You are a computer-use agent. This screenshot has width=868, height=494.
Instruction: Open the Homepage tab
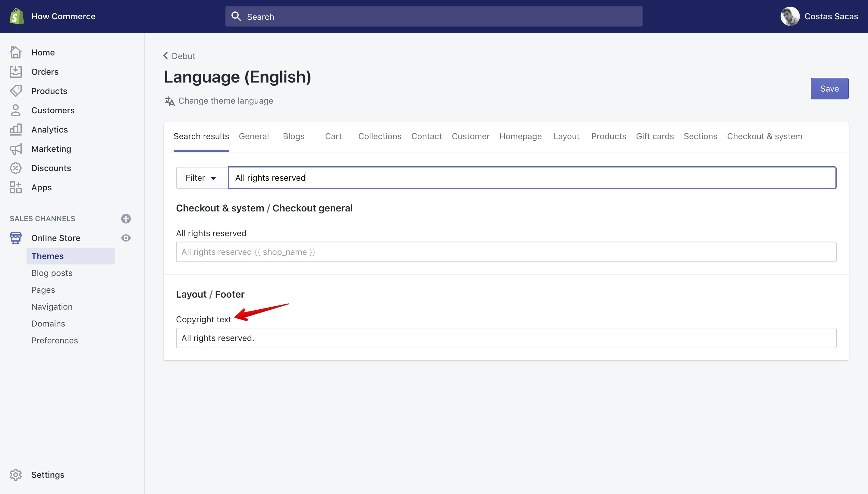(x=520, y=136)
